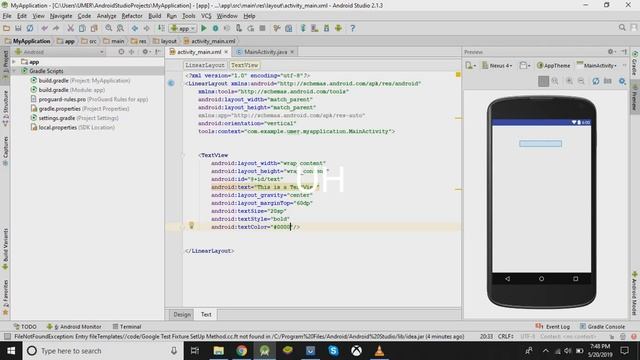
Task: Click the Undo arrow icon
Action: (44, 28)
